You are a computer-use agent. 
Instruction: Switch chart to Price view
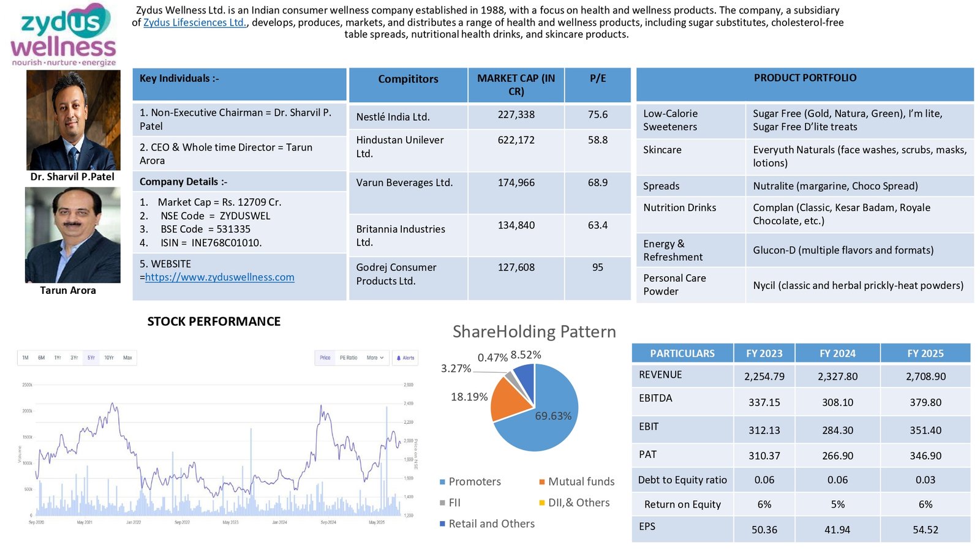point(325,358)
